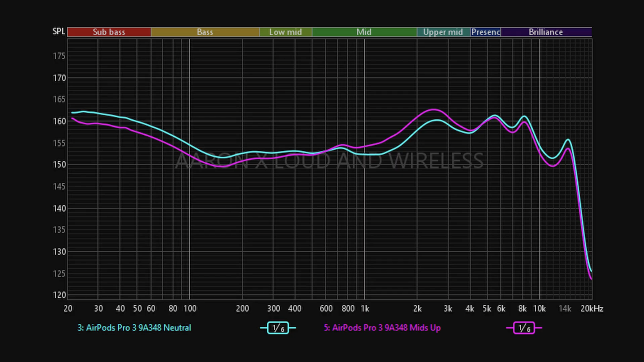The width and height of the screenshot is (644, 362).
Task: Click the 155 SPL axis value
Action: (x=59, y=143)
